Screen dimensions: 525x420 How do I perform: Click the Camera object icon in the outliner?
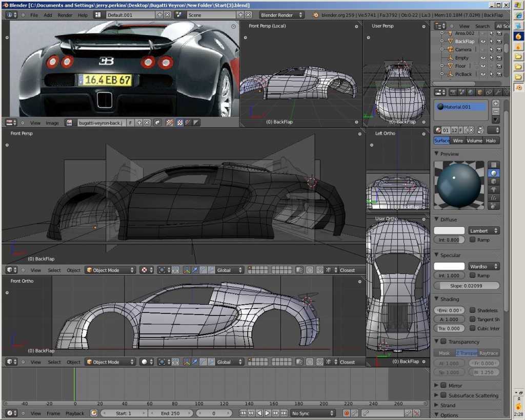click(451, 49)
